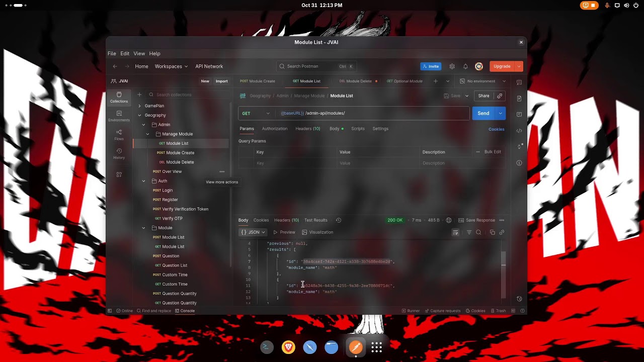Open the Send button dropdown arrow

pos(500,114)
